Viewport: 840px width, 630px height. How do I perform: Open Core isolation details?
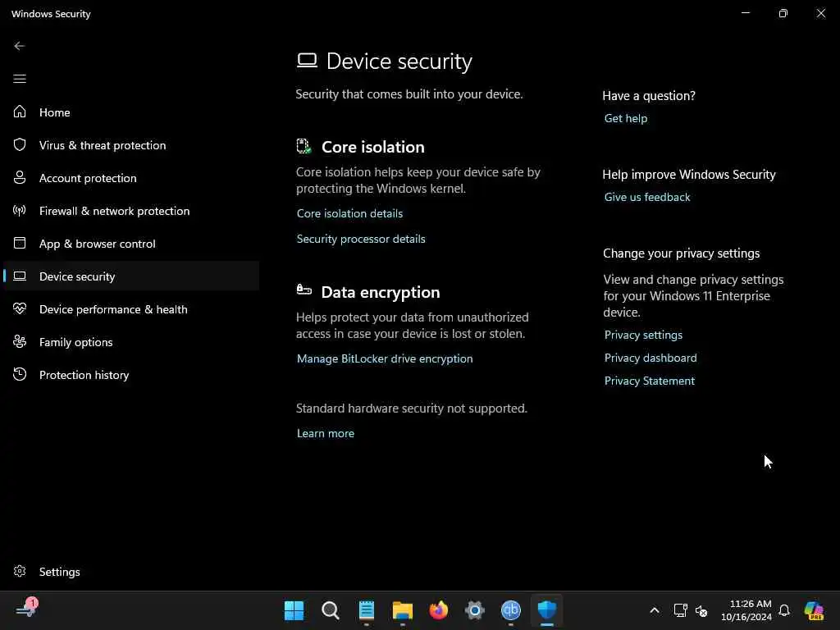pos(349,213)
